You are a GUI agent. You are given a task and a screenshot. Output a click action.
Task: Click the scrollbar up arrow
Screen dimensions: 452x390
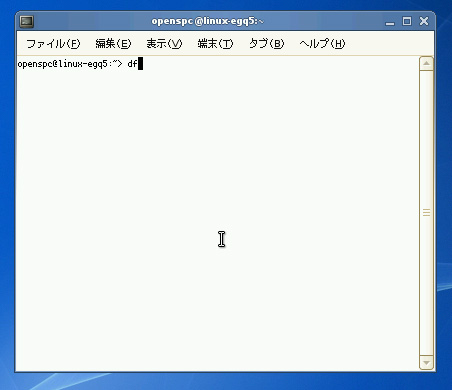(426, 64)
